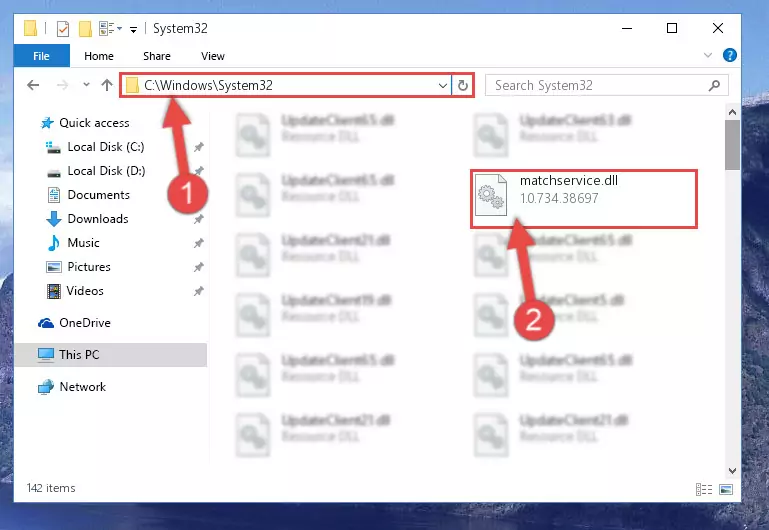Click the Forward navigation arrow
The height and width of the screenshot is (530, 769).
point(62,85)
